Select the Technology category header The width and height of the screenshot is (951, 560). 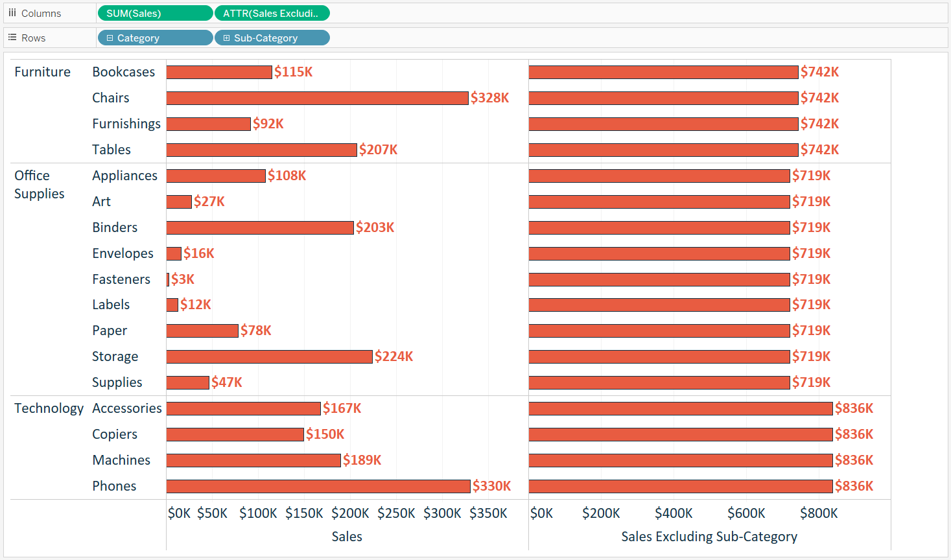click(49, 408)
